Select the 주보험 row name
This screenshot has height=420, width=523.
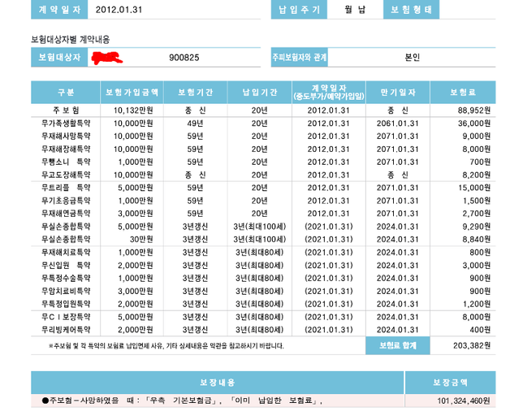coord(66,110)
